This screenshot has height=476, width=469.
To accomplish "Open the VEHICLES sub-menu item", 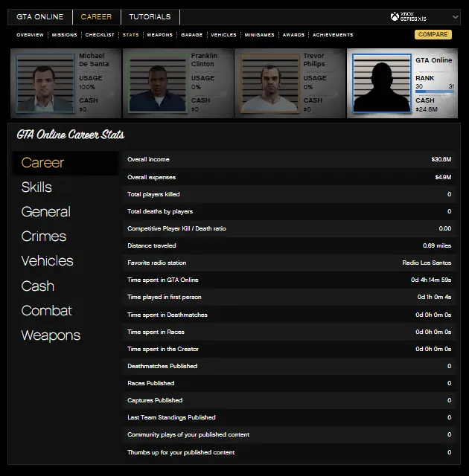I will [x=223, y=35].
